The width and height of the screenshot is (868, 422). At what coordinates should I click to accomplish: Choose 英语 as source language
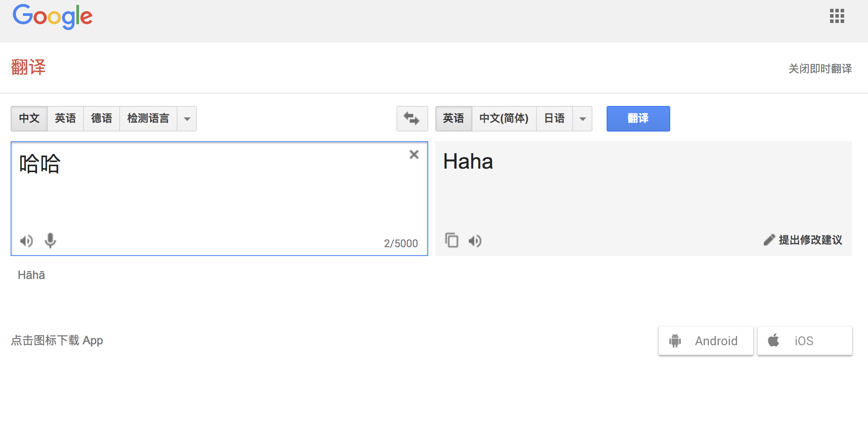(65, 118)
